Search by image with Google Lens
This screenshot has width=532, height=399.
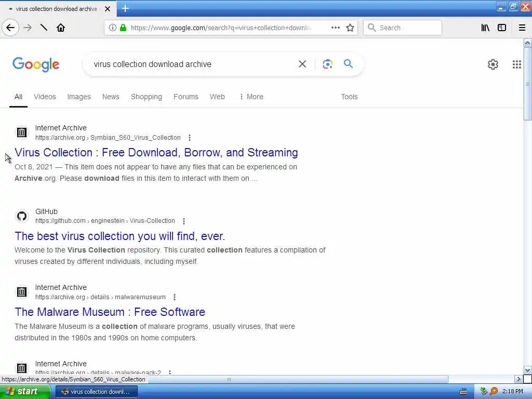327,64
